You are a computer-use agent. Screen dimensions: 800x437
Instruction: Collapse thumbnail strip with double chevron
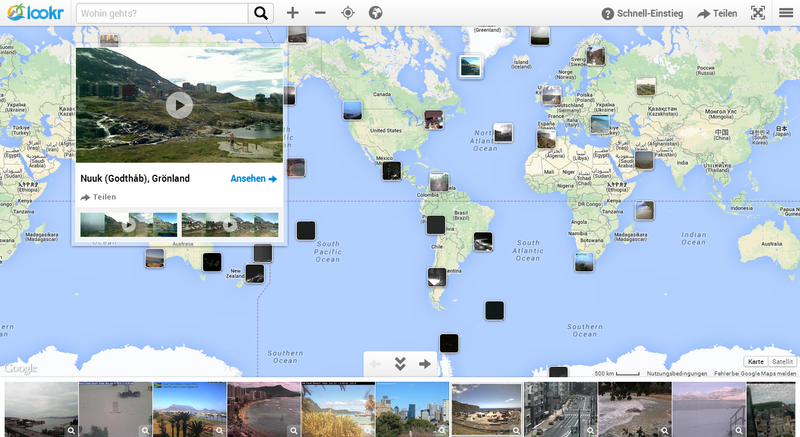tap(400, 364)
